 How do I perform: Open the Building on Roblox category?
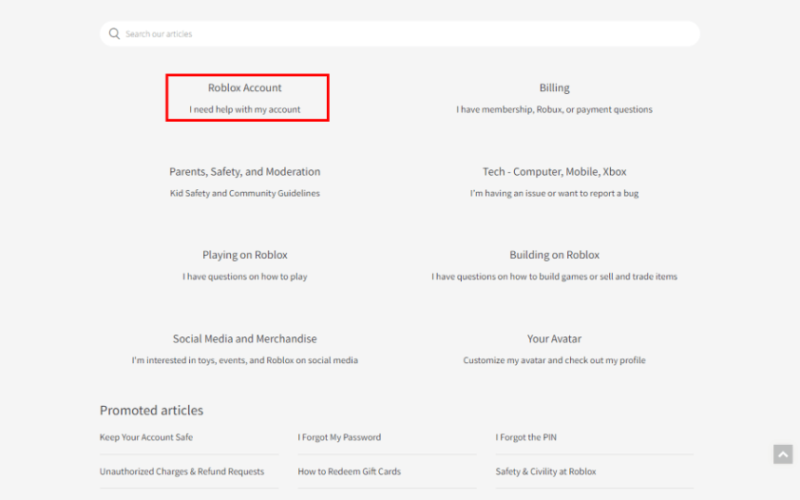pos(554,255)
